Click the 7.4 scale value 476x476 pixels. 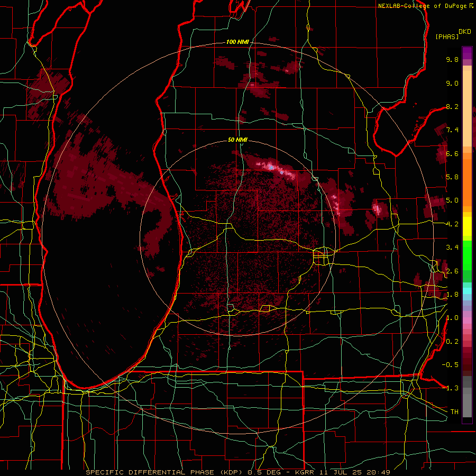click(x=452, y=130)
